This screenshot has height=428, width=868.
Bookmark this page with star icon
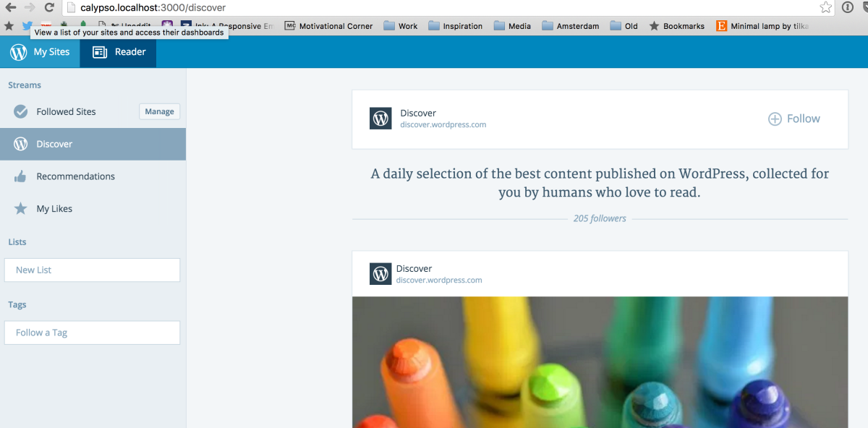(825, 8)
